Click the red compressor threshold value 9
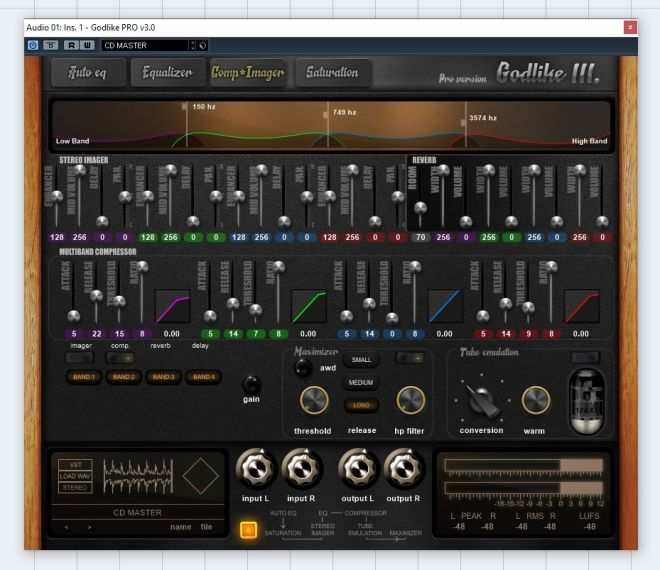The image size is (660, 570). [x=528, y=333]
